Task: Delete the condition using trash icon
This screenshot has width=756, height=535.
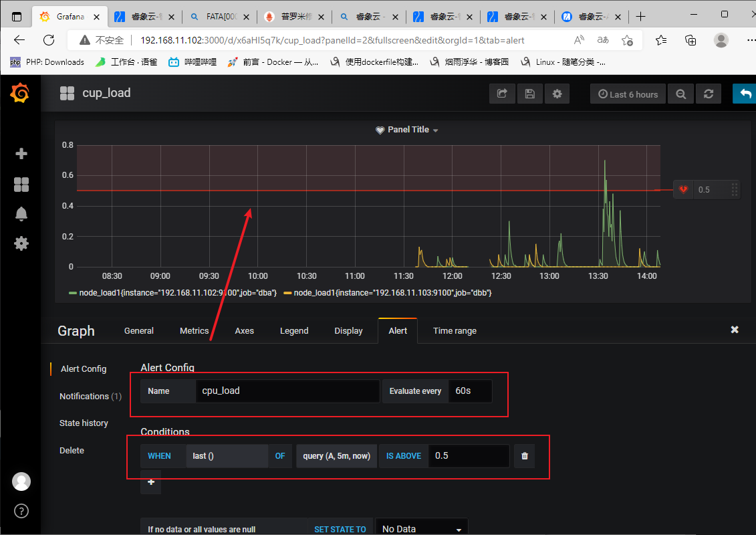Action: (525, 456)
